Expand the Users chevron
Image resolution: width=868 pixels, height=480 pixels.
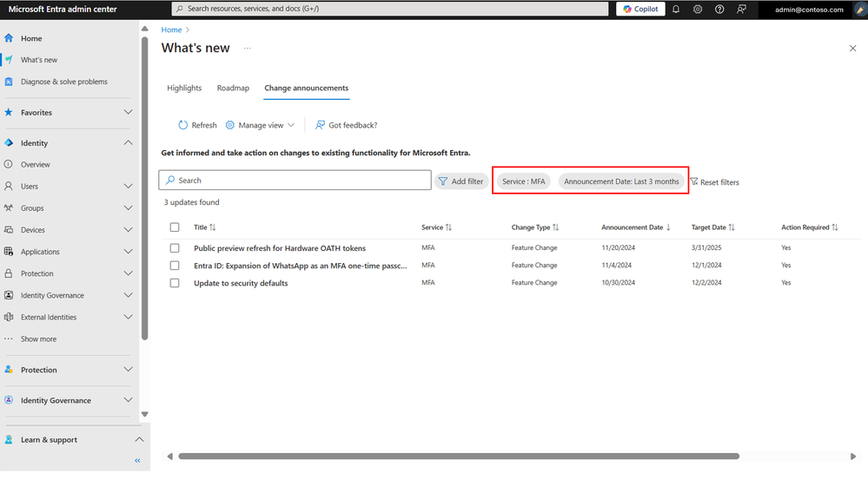point(128,187)
